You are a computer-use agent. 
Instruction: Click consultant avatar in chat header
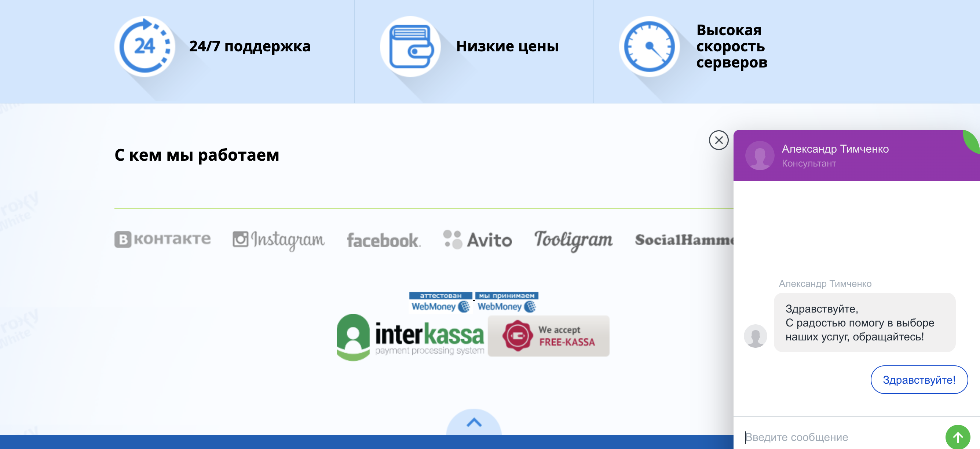click(759, 155)
